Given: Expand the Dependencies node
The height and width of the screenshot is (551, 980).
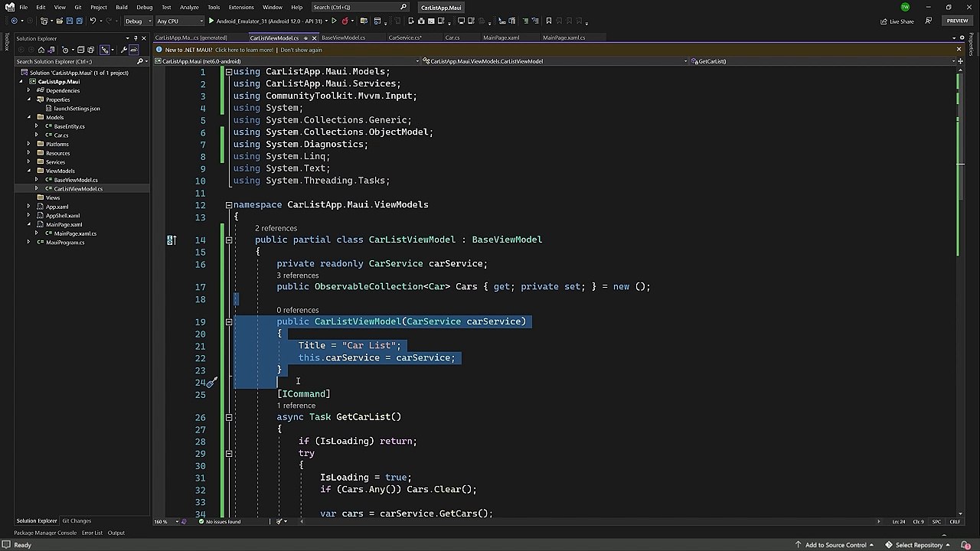Looking at the screenshot, I should pyautogui.click(x=29, y=90).
